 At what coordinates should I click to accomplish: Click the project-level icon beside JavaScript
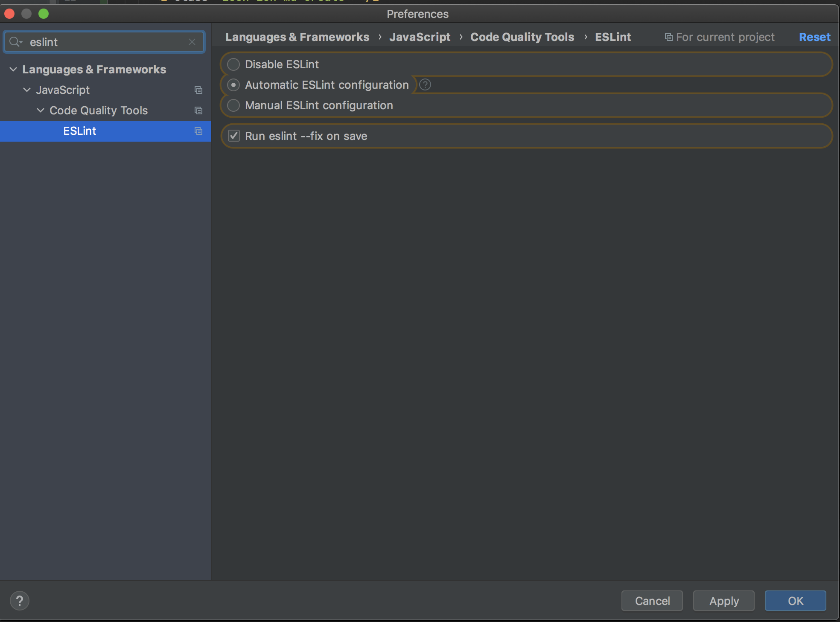click(198, 90)
